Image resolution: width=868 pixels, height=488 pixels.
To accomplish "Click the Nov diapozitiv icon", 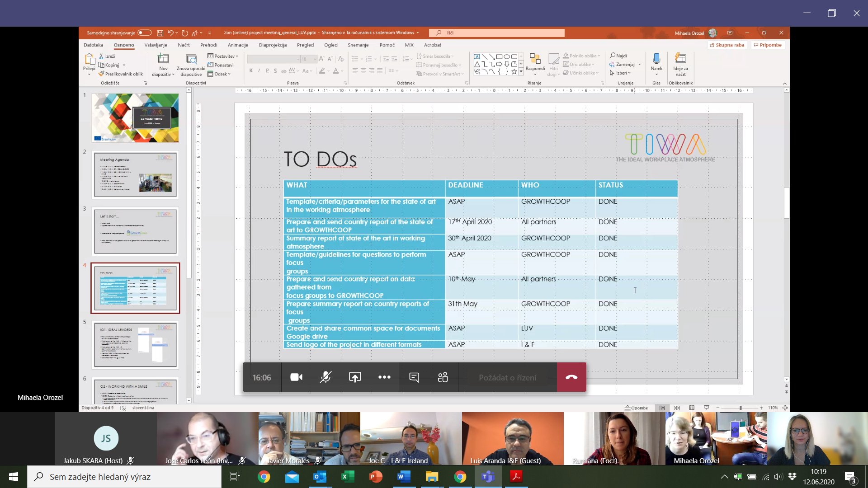I will point(163,59).
